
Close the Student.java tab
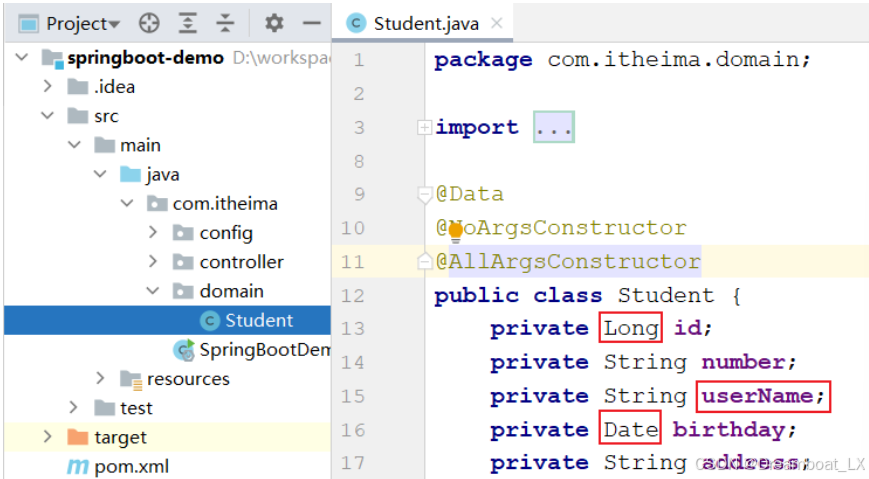pyautogui.click(x=497, y=23)
